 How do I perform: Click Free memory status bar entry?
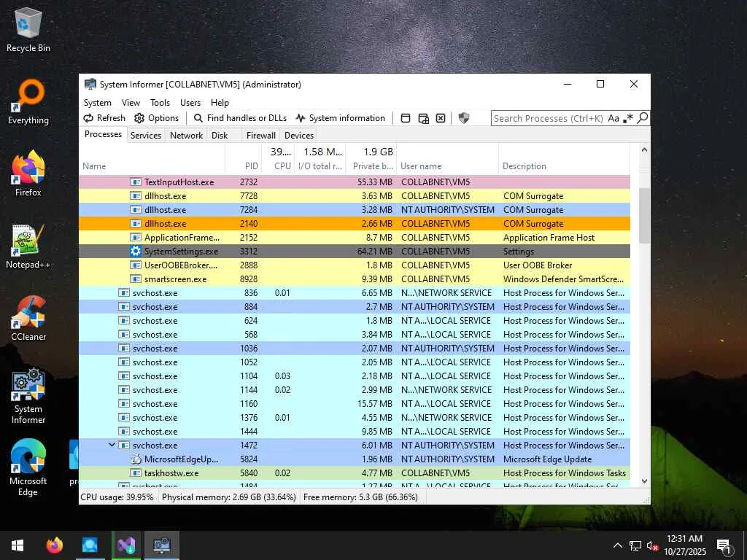360,497
